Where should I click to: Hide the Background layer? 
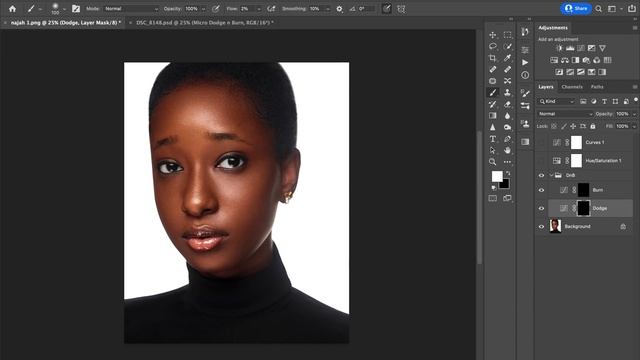542,227
